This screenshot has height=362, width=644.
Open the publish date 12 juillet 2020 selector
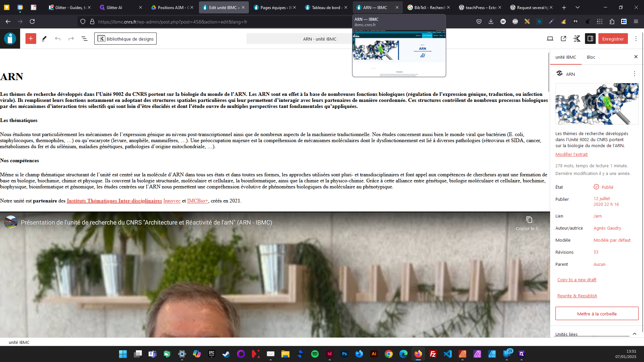(606, 201)
